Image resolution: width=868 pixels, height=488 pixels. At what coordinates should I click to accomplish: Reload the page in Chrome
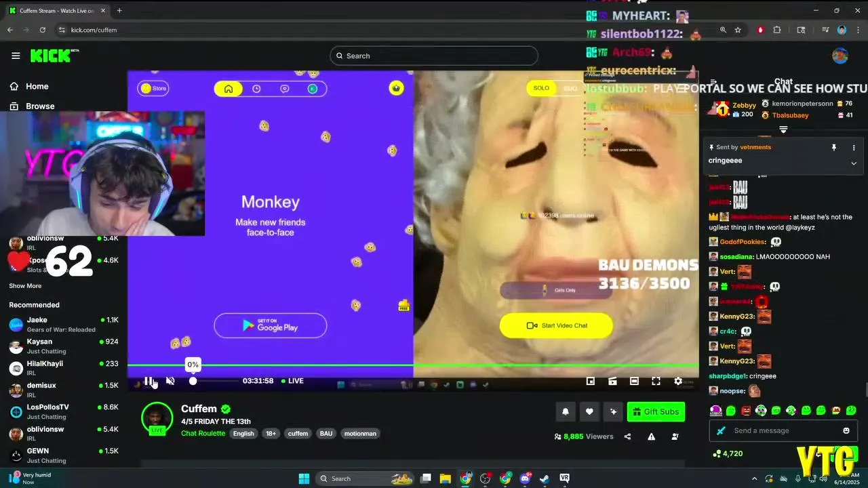(43, 30)
